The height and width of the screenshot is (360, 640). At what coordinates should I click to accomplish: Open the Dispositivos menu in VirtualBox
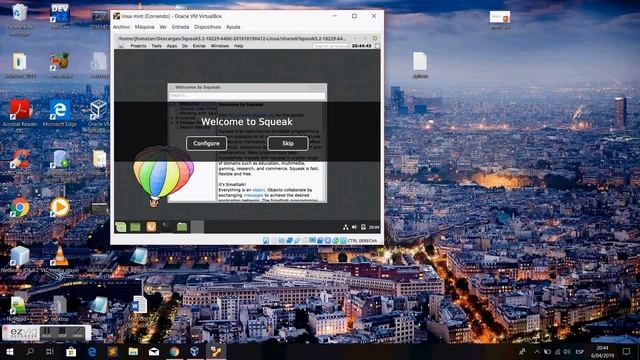pyautogui.click(x=207, y=27)
